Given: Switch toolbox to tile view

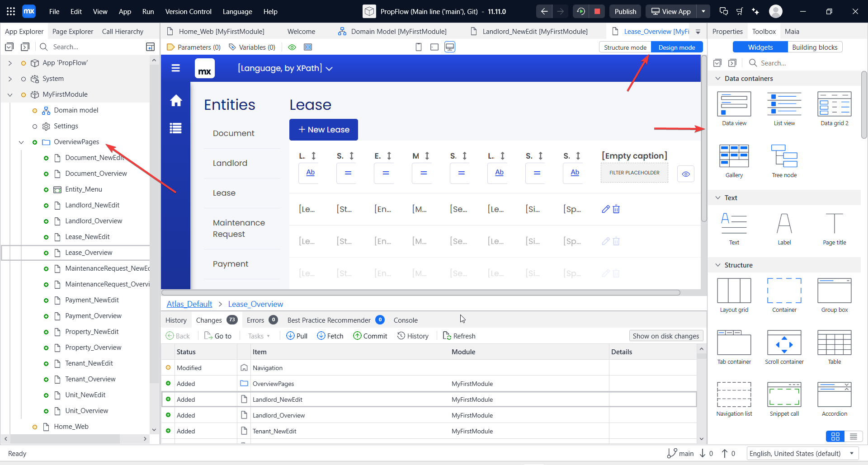Looking at the screenshot, I should 835,437.
